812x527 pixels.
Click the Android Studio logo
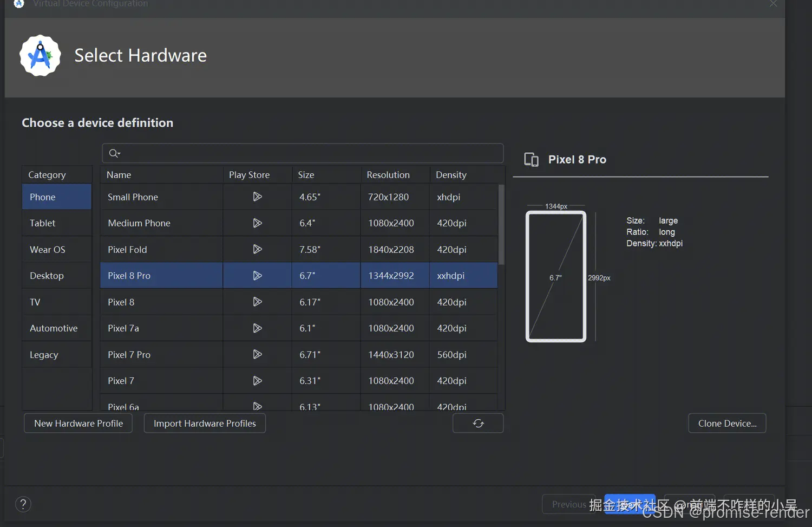[x=40, y=56]
